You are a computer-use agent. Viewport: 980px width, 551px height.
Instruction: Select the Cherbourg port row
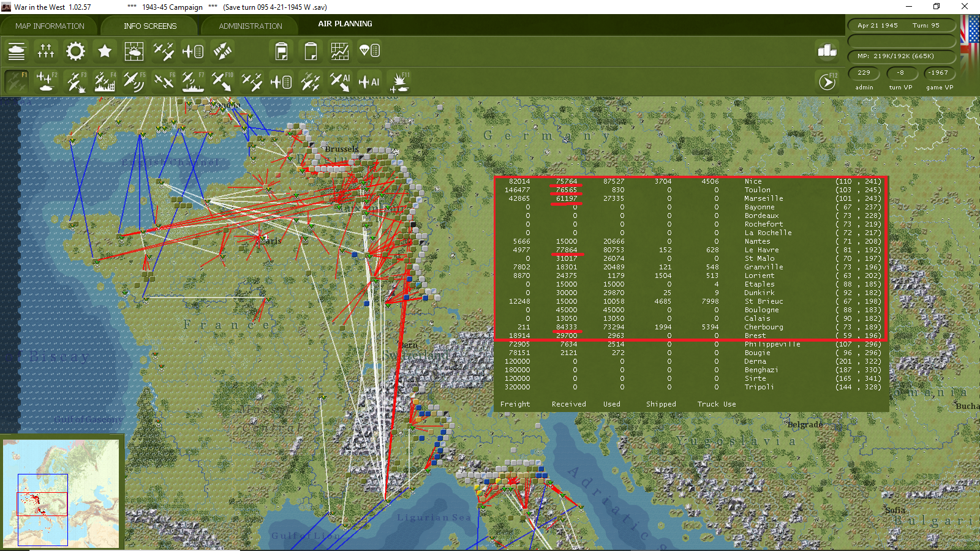[x=691, y=327]
